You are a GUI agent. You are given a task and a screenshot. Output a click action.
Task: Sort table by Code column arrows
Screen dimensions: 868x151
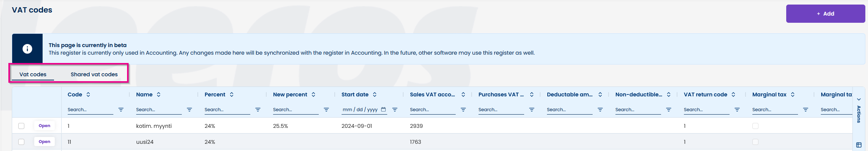click(88, 94)
